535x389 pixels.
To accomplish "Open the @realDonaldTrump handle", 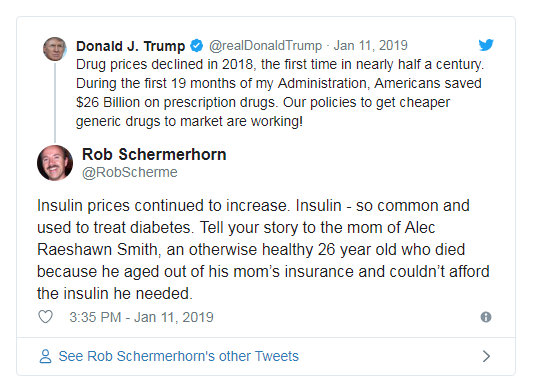I will pos(265,45).
